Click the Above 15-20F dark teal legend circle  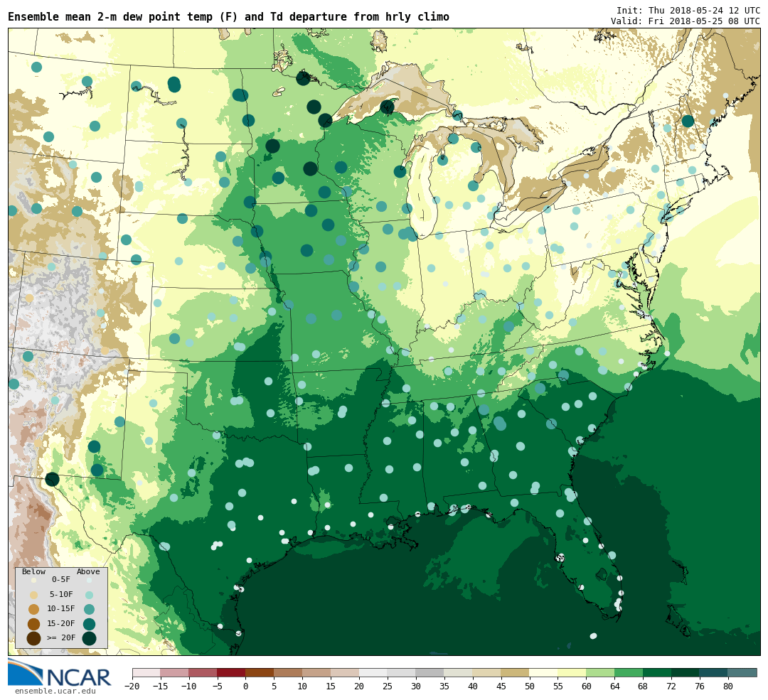tap(89, 624)
